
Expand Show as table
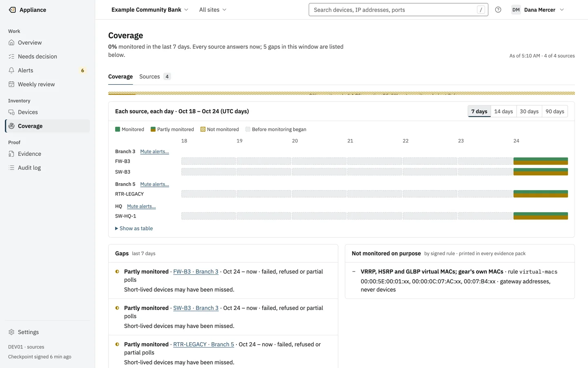134,229
